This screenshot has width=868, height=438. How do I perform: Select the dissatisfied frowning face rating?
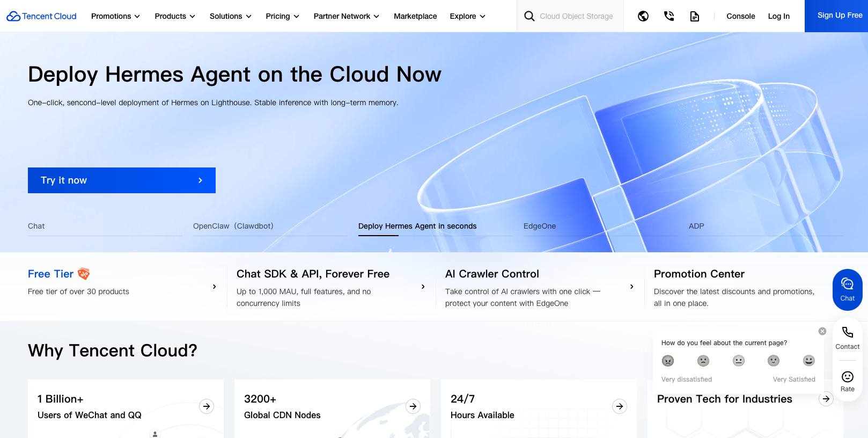(703, 361)
